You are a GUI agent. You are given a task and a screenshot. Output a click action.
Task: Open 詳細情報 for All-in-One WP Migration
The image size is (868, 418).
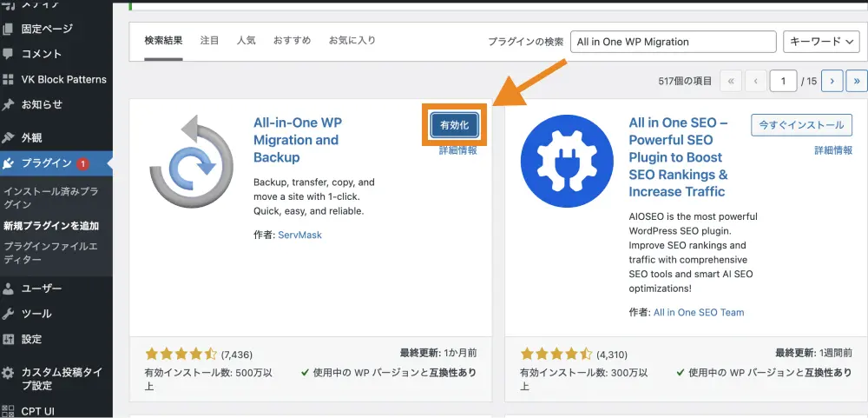pyautogui.click(x=457, y=150)
